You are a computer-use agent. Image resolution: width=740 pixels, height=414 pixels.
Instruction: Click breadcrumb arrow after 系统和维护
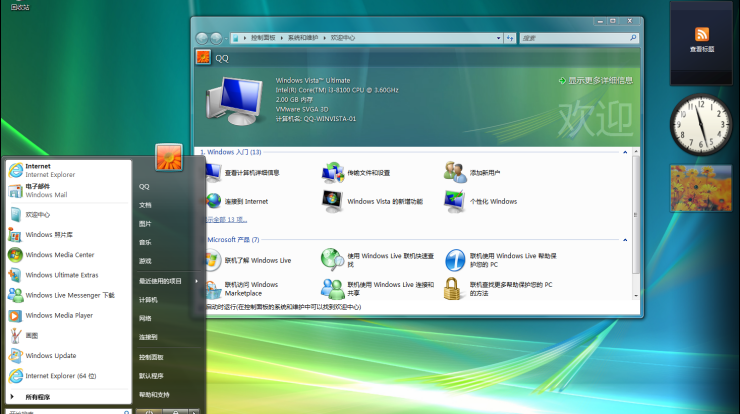tap(325, 38)
